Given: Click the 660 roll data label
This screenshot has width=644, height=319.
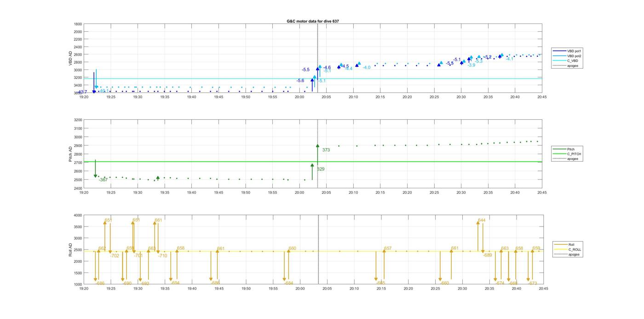Looking at the screenshot, I should 292,249.
